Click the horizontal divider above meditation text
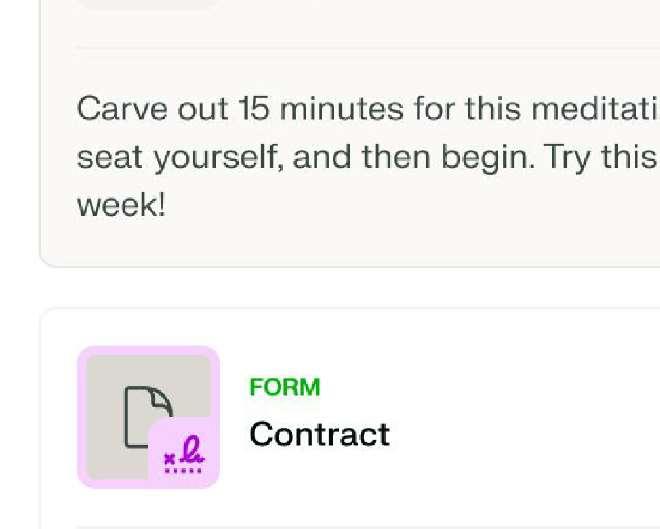Screen dimensions: 660x529 coord(360,47)
